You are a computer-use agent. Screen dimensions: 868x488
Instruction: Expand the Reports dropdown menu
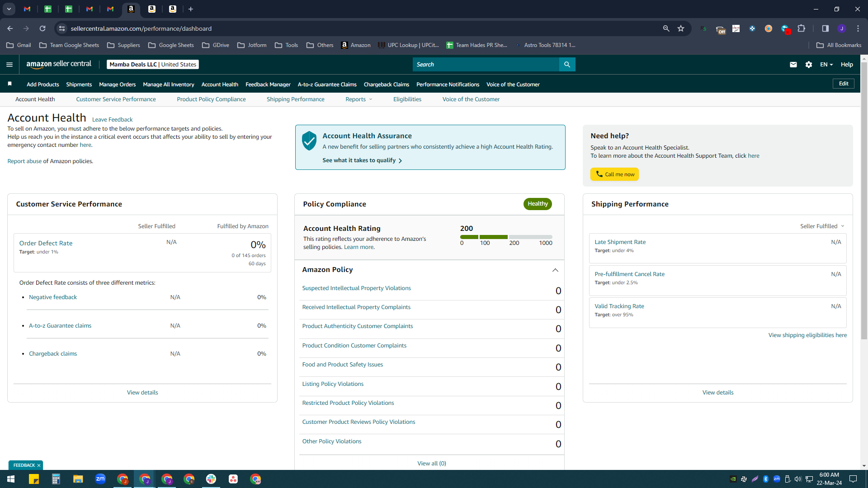tap(359, 99)
